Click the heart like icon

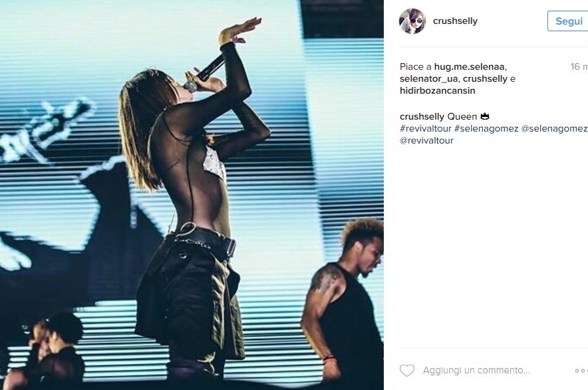click(407, 371)
